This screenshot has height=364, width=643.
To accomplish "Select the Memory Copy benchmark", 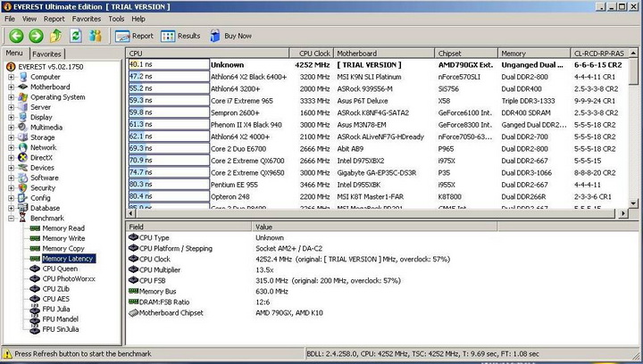I will (63, 249).
